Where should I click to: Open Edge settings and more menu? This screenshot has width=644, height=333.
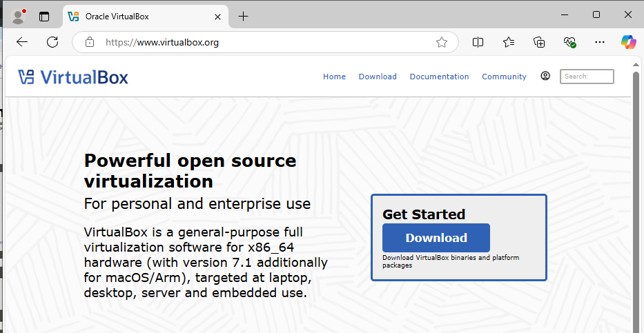coord(600,42)
